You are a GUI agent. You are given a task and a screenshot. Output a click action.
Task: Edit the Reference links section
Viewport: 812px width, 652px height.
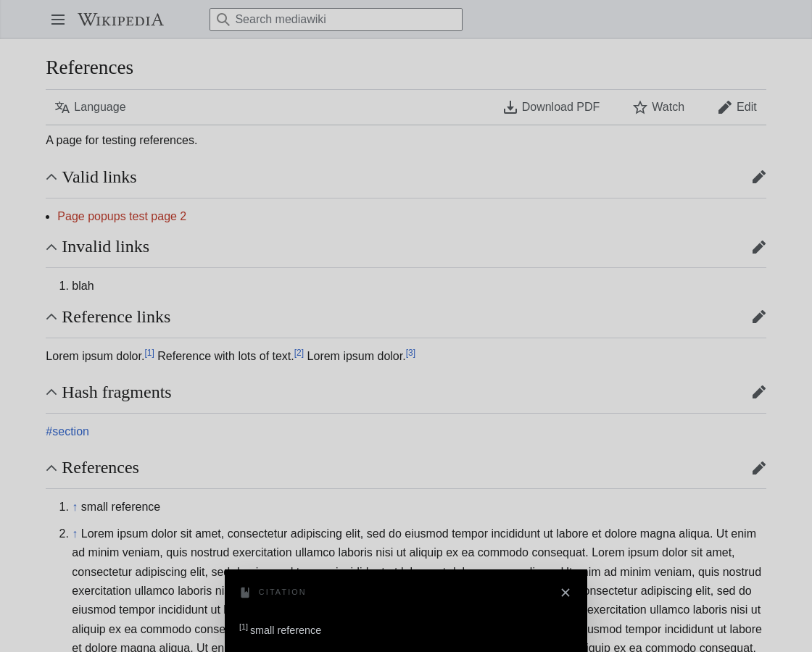click(x=758, y=317)
